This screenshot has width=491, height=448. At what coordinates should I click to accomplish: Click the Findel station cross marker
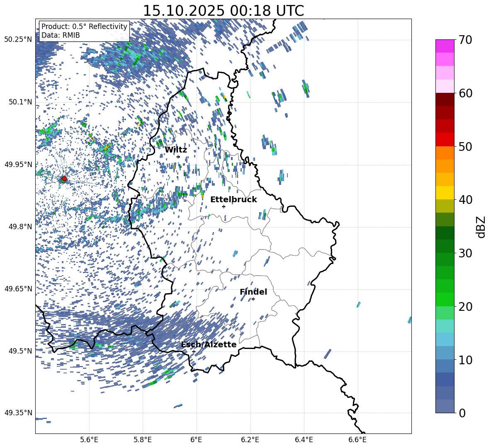point(253,299)
